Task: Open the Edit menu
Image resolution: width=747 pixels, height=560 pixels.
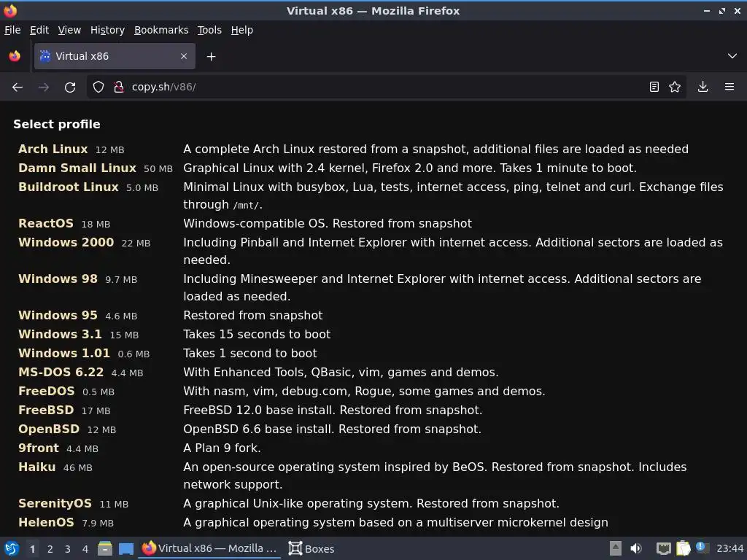Action: (39, 30)
